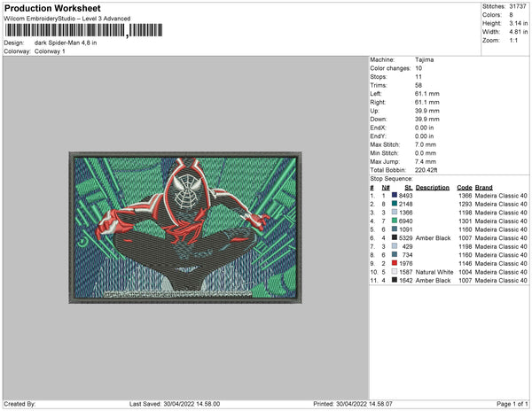Viewport: 532px width, 411px height.
Task: Select the black swatch beside 5329 stitches
Action: pos(395,237)
